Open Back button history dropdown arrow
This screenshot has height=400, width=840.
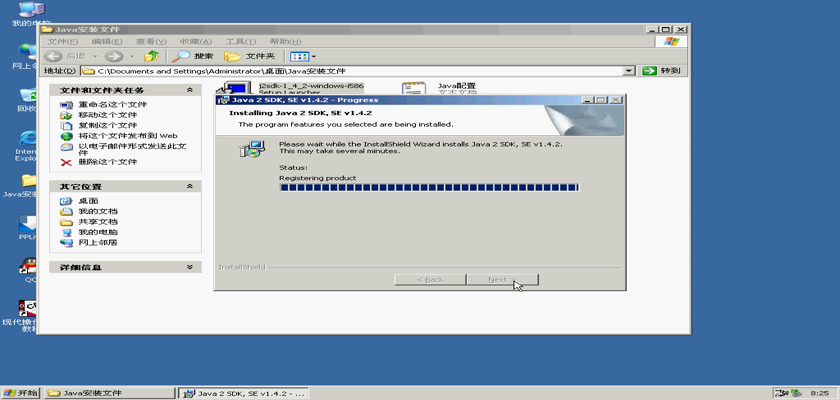pos(95,56)
